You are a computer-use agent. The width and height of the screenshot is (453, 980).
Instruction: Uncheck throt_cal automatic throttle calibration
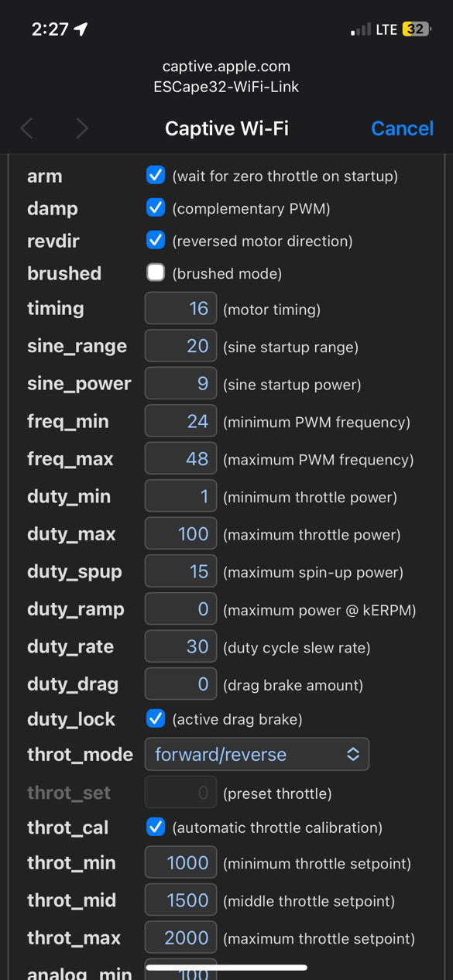(156, 827)
